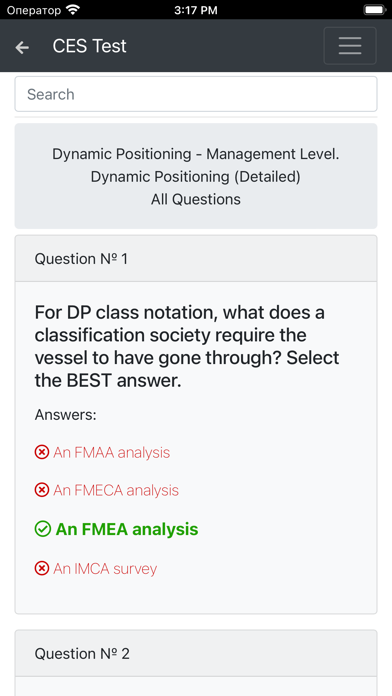Tap the 'CES Test' title
392x696 pixels.
90,46
